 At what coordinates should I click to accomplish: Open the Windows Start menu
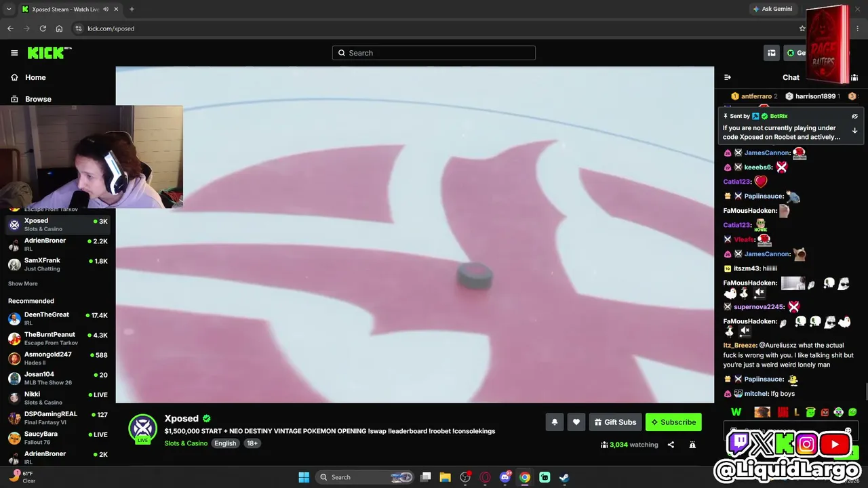304,477
